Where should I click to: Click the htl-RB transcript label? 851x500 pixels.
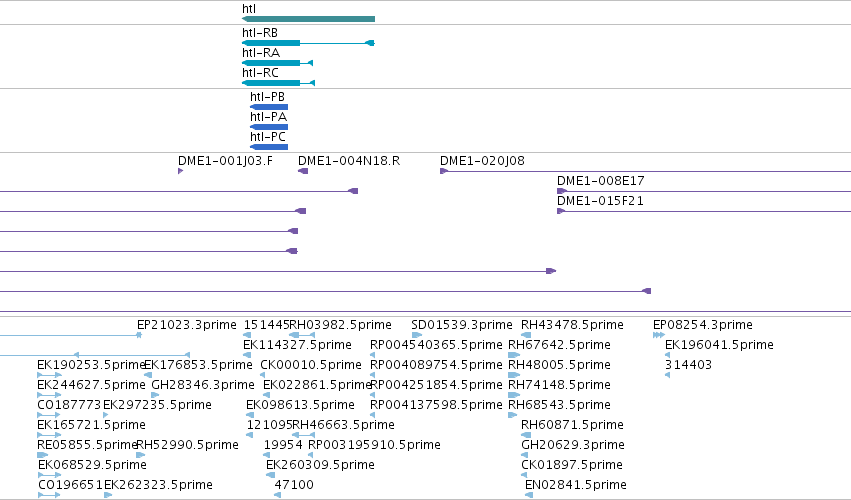(x=260, y=33)
